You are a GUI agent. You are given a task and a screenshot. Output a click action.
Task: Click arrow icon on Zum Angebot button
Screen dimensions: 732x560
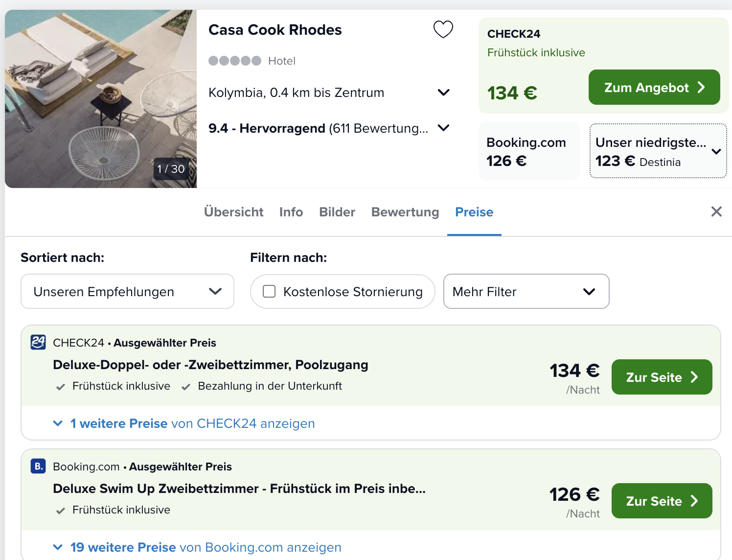pyautogui.click(x=701, y=87)
